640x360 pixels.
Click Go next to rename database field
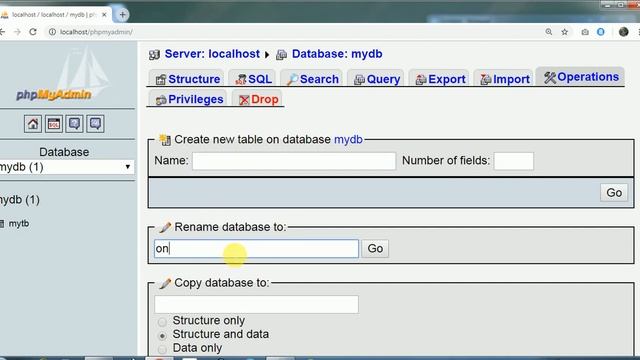pyautogui.click(x=375, y=249)
